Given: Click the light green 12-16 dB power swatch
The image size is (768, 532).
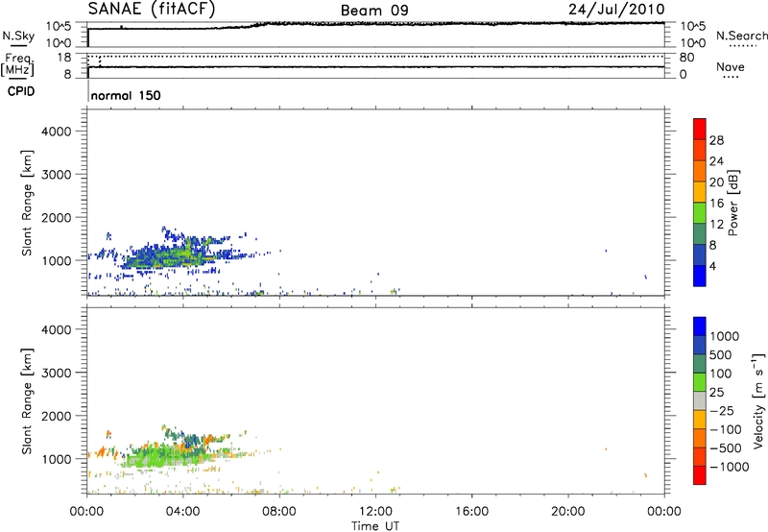Looking at the screenshot, I should pyautogui.click(x=700, y=212).
